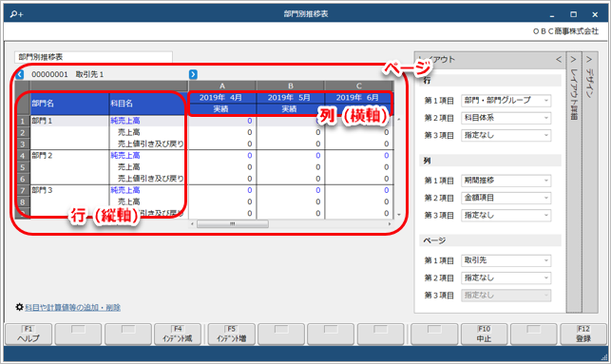Select row header 1
This screenshot has height=364, width=611.
pyautogui.click(x=23, y=121)
